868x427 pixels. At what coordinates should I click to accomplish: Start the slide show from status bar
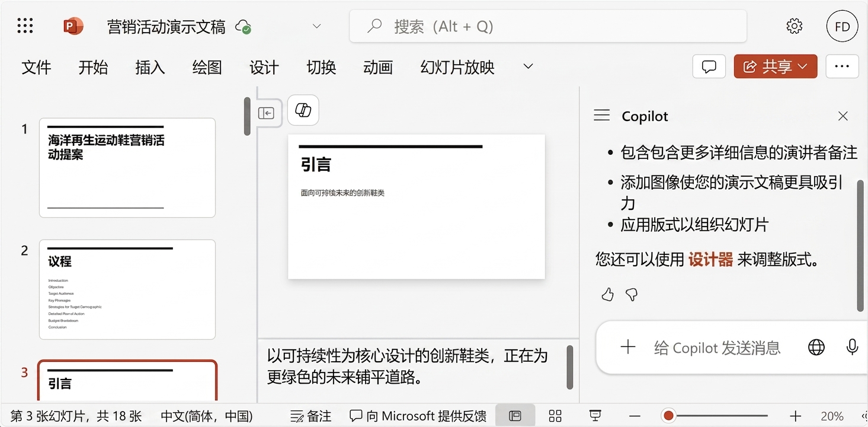(595, 416)
